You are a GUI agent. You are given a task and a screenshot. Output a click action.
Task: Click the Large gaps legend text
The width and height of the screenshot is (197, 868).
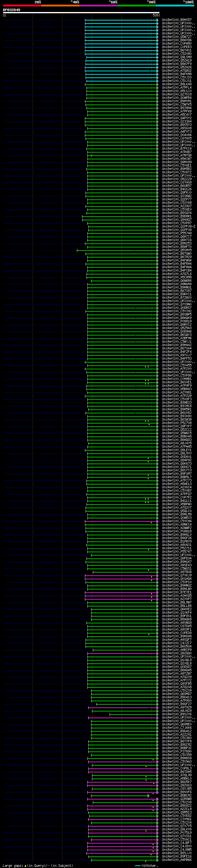coord(38,866)
